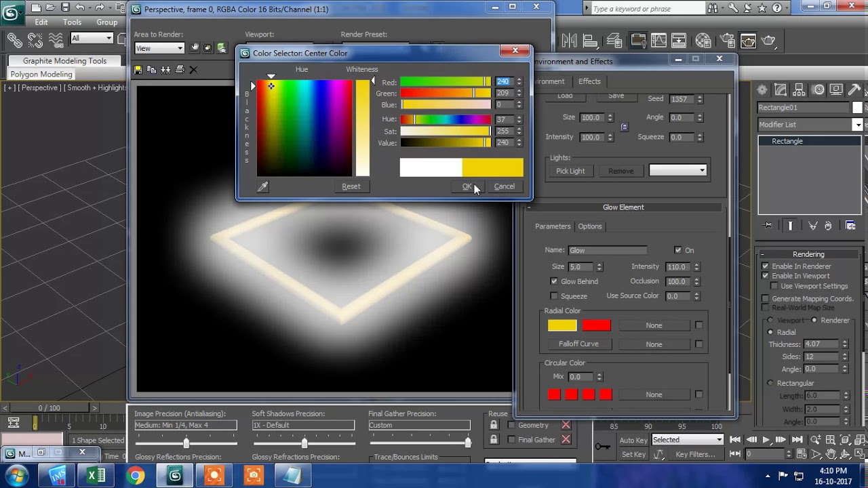Click the Print Image icon in render window
868x488 pixels.
(x=180, y=70)
